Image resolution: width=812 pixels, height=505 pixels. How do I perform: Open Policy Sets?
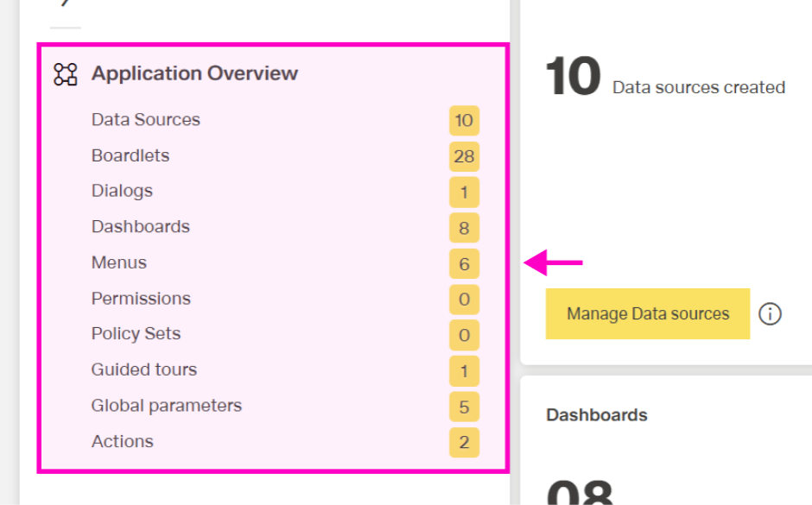(x=136, y=334)
